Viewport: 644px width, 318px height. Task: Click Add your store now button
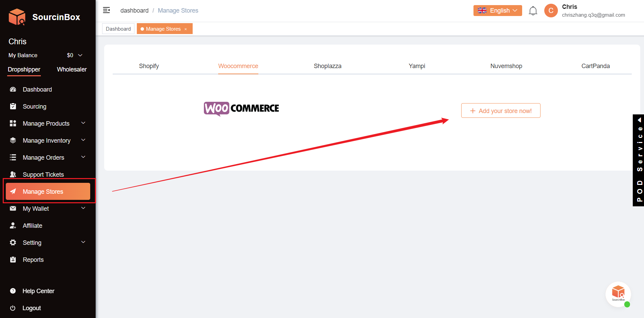coord(500,111)
